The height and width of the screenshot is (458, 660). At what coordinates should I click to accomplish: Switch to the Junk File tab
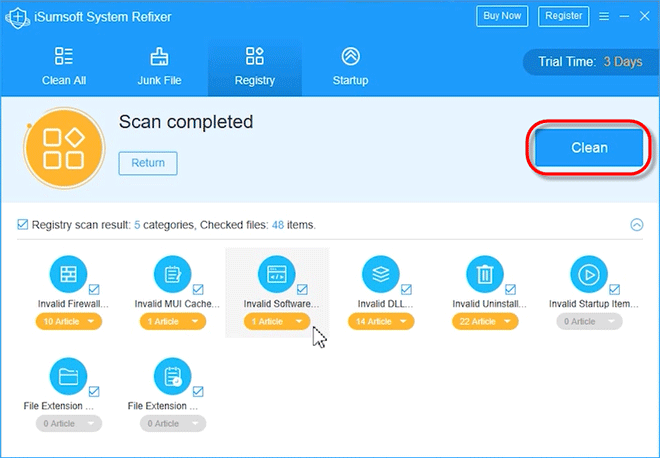point(160,67)
